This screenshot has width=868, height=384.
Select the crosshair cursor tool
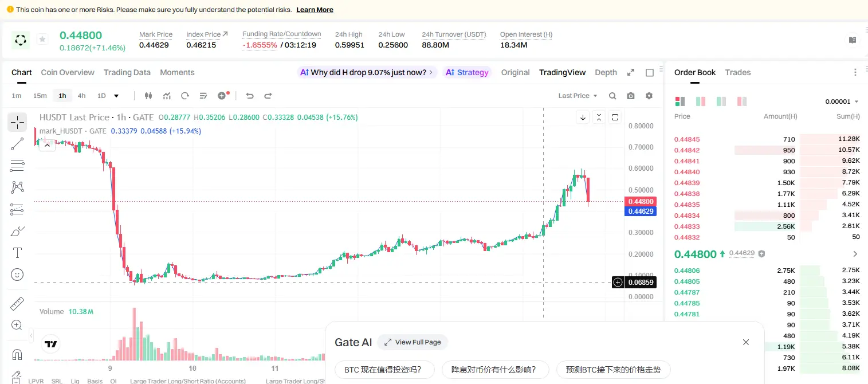pyautogui.click(x=17, y=122)
